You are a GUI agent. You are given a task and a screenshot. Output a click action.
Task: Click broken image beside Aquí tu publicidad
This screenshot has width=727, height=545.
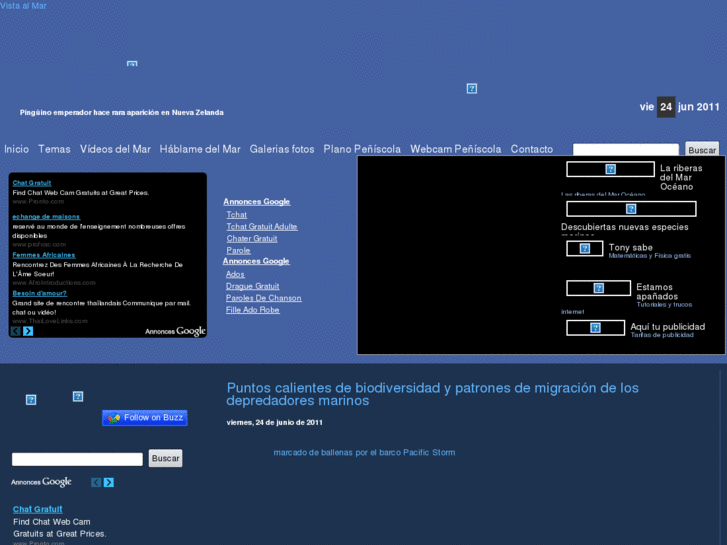[x=595, y=328]
